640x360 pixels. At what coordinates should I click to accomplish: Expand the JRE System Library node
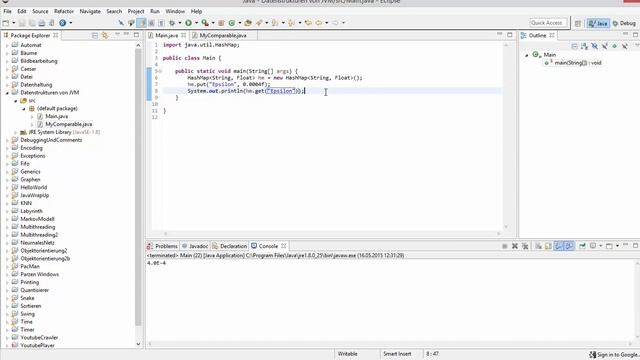point(16,132)
